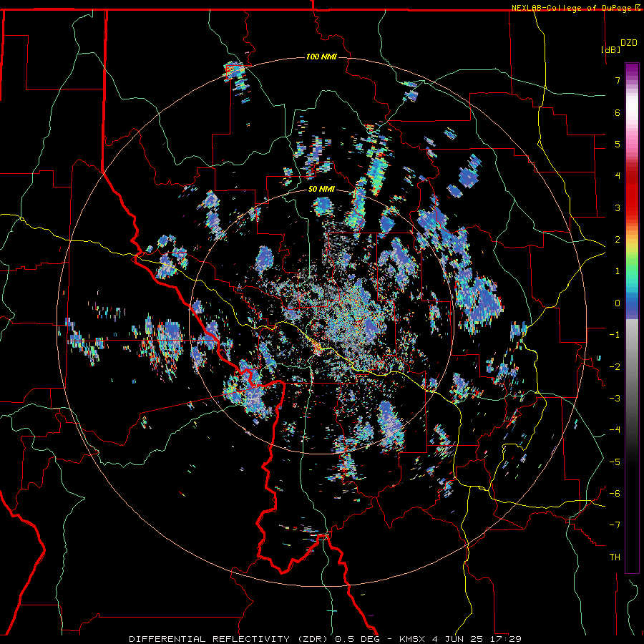Image resolution: width=644 pixels, height=644 pixels.
Task: Click the -1 value on the legend
Action: pos(615,334)
